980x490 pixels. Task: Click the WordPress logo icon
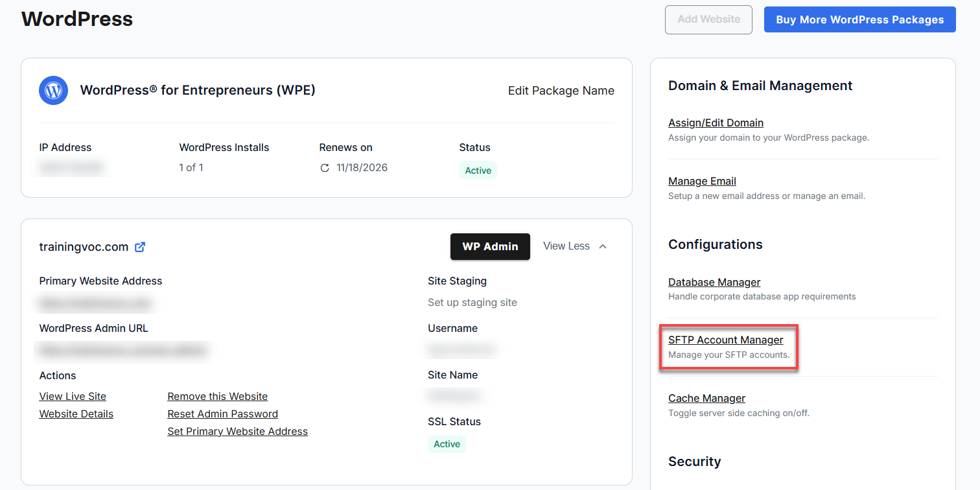coord(54,90)
